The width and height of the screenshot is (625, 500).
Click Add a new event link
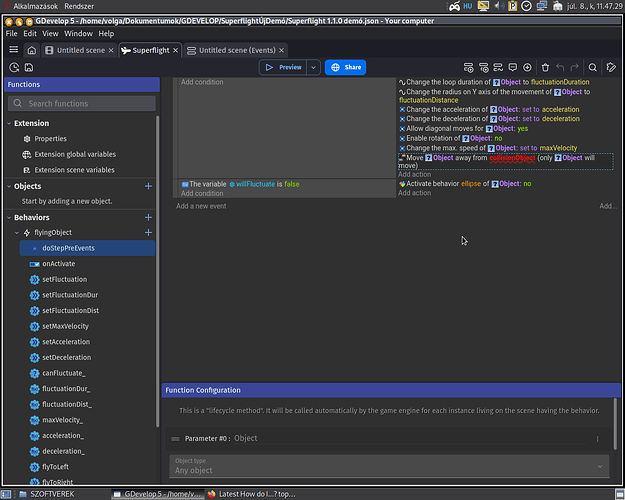(x=201, y=206)
